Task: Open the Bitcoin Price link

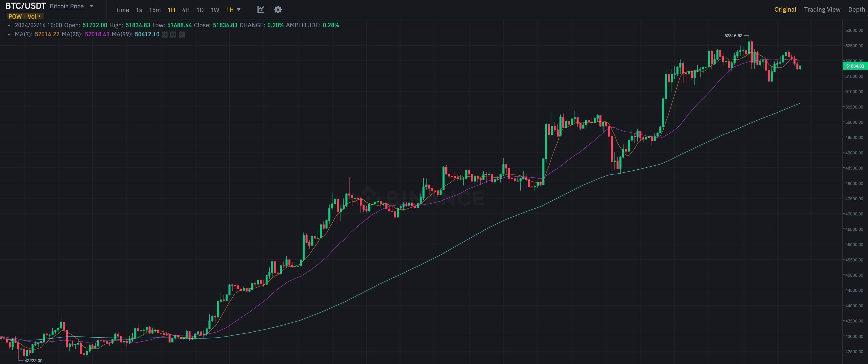Action: coord(67,6)
